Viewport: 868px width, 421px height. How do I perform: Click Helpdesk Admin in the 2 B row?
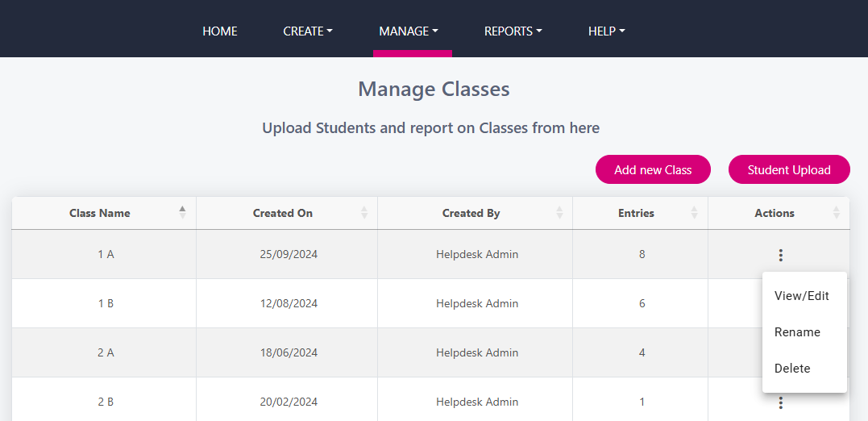(x=477, y=402)
